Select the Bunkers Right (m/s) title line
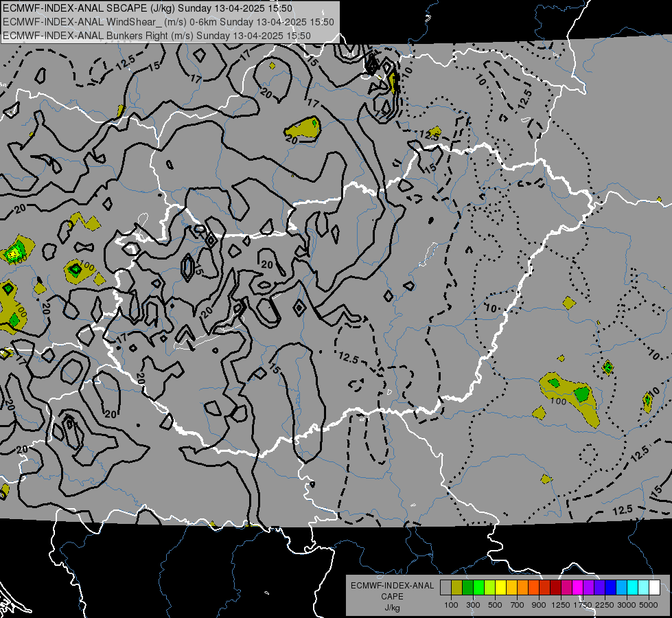The image size is (672, 618). 157,36
